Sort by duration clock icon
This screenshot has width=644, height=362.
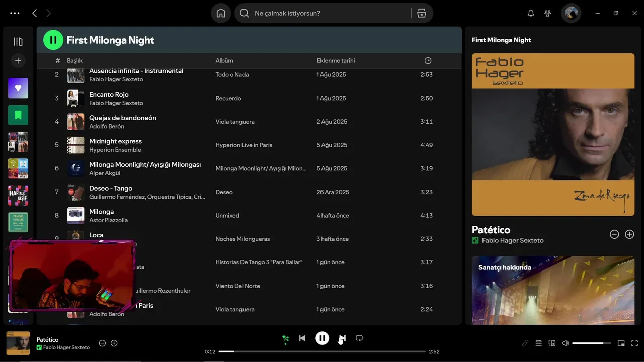point(428,61)
